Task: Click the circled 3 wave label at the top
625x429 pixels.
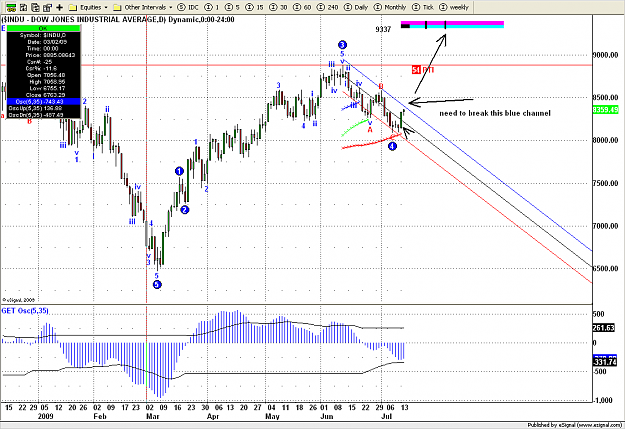Action: 342,45
